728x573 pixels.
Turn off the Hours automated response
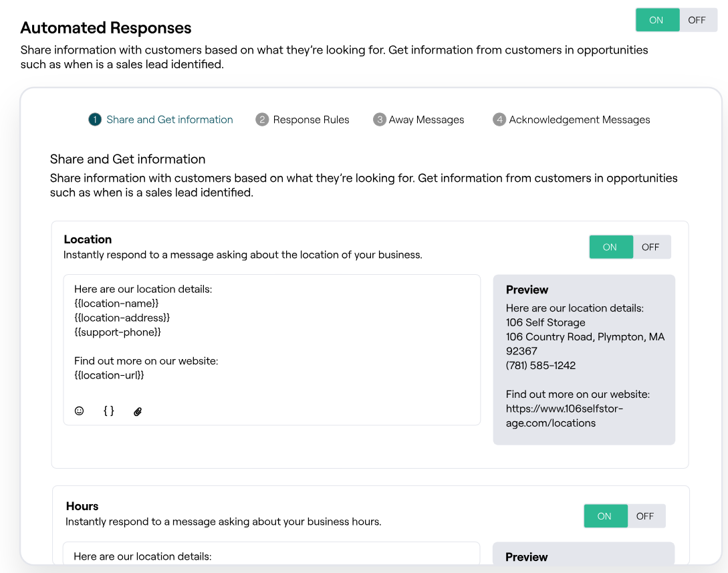point(646,515)
